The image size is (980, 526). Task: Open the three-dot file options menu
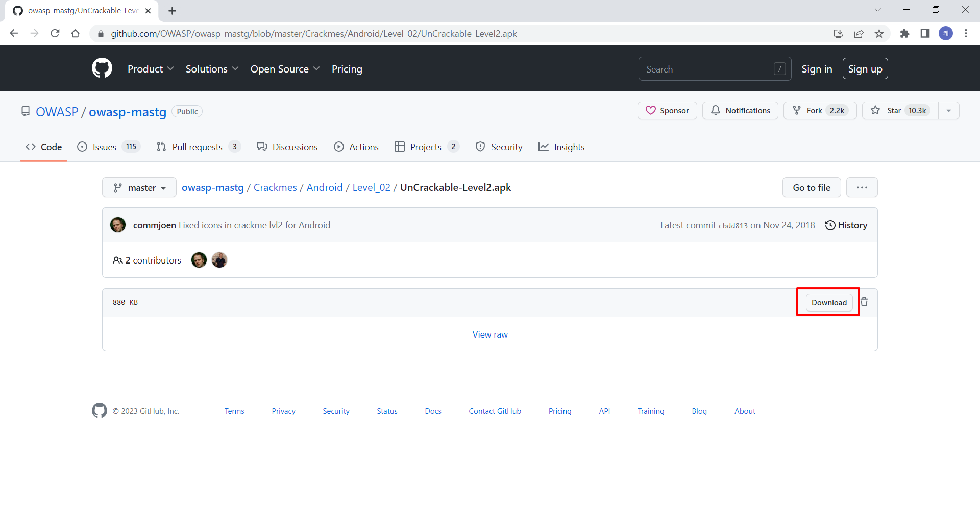[862, 187]
